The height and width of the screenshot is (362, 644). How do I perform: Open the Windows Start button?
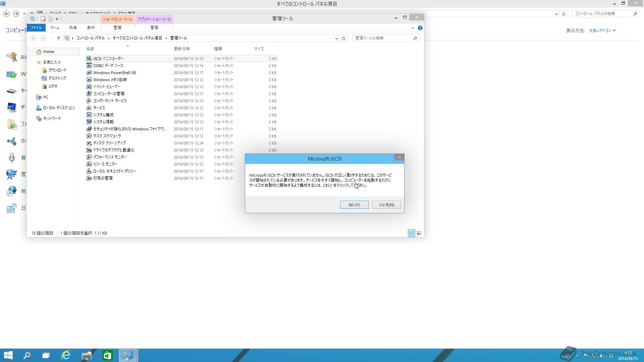(8, 355)
